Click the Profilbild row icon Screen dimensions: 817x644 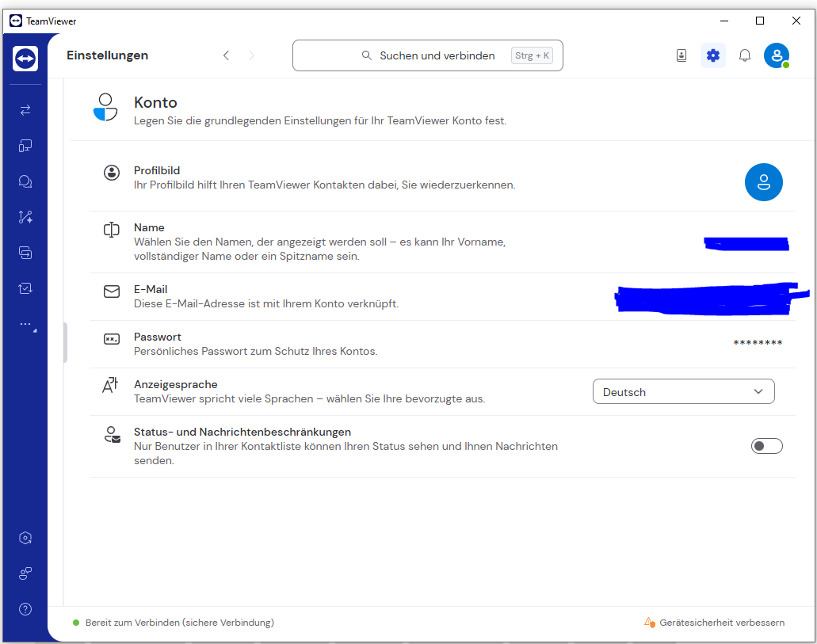(x=112, y=173)
